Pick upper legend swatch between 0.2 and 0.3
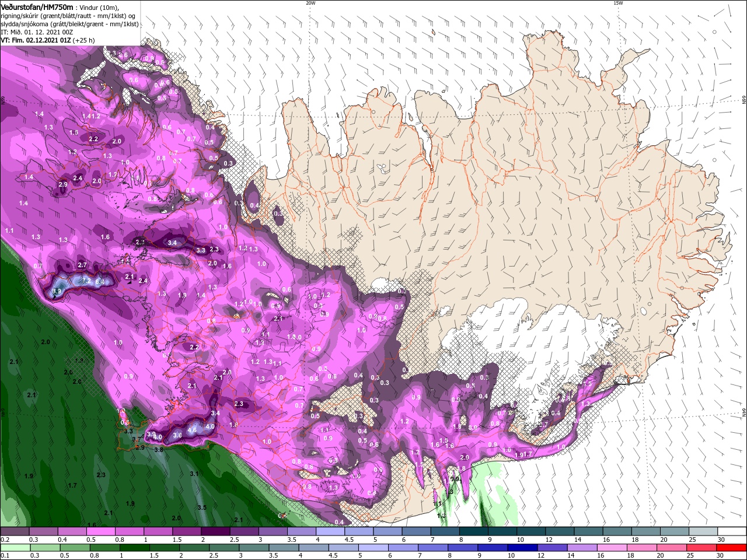This screenshot has width=747, height=560. pos(15,531)
